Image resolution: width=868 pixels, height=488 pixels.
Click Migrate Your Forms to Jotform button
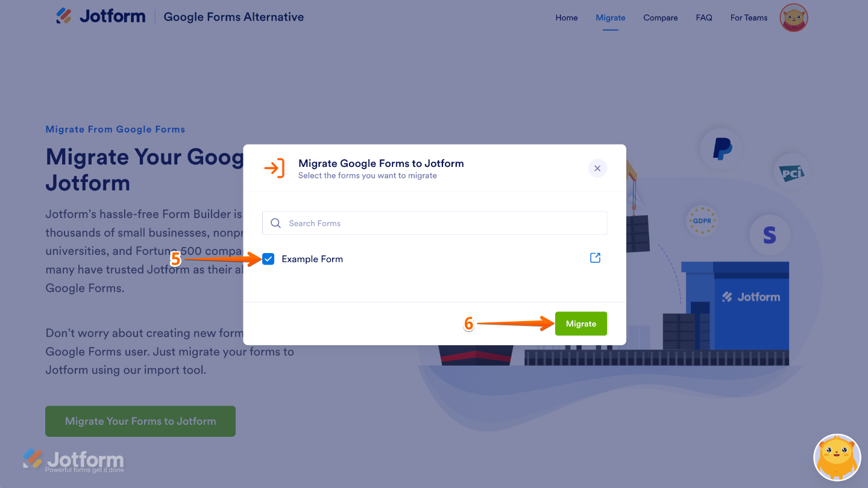pos(140,421)
